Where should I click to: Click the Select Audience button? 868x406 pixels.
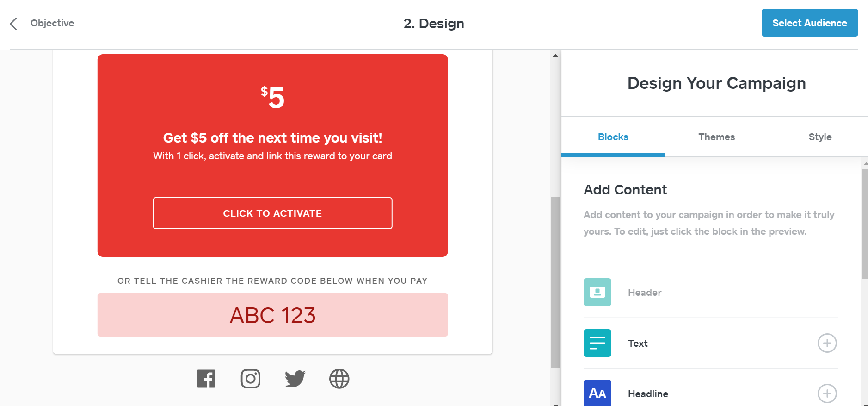point(810,23)
